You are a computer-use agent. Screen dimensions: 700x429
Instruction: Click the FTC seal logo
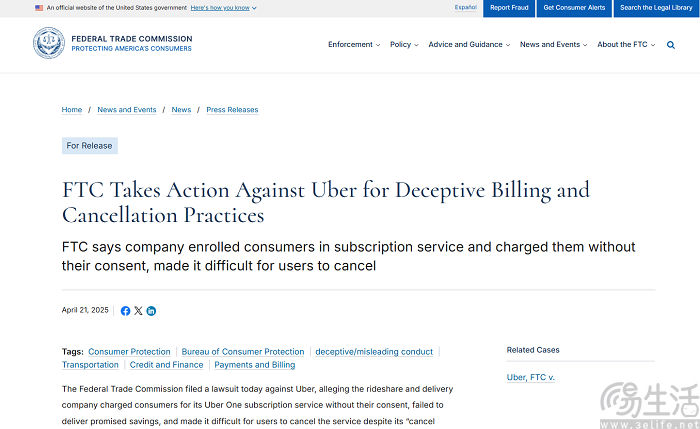[x=48, y=43]
